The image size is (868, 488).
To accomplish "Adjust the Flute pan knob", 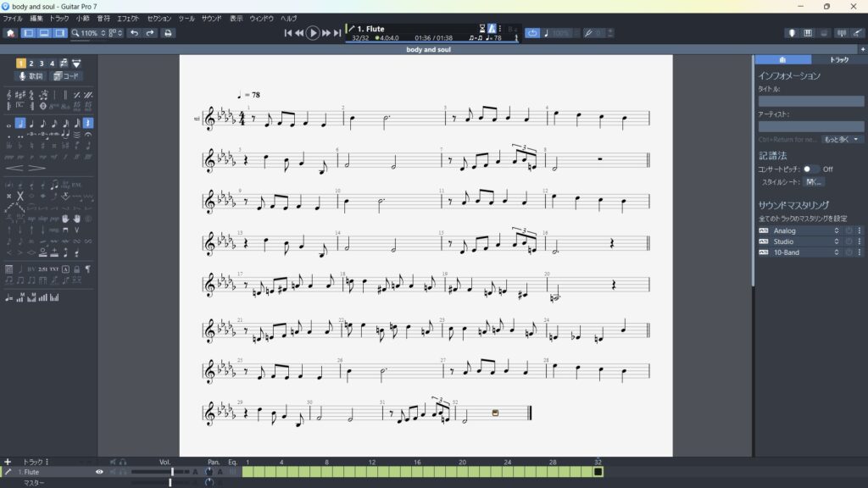I will 209,472.
